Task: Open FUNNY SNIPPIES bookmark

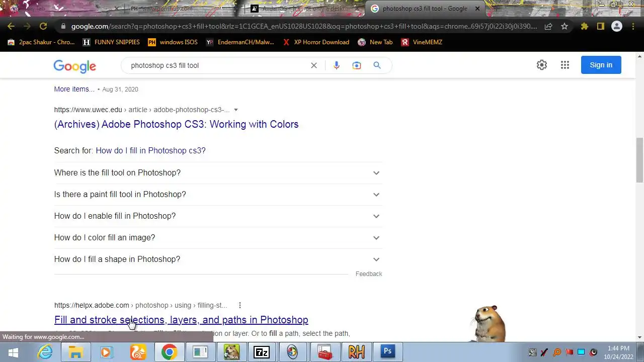Action: tap(111, 42)
